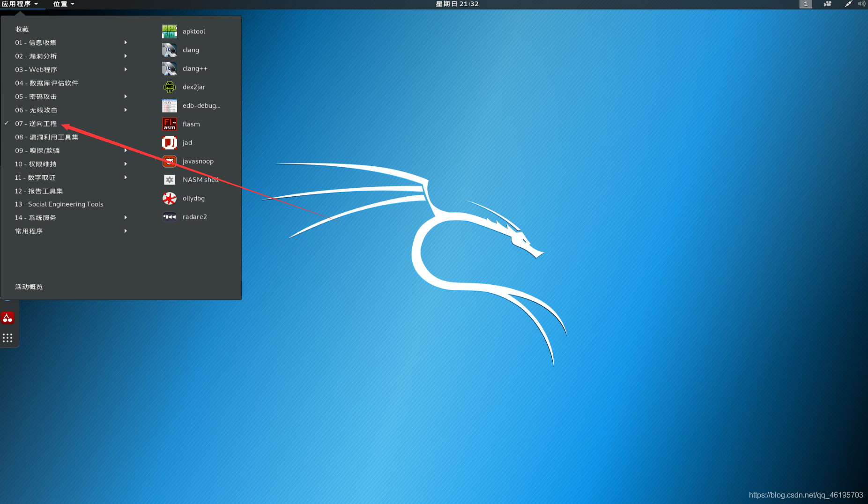This screenshot has width=868, height=504.
Task: Open the clang++ application icon
Action: pyautogui.click(x=169, y=68)
